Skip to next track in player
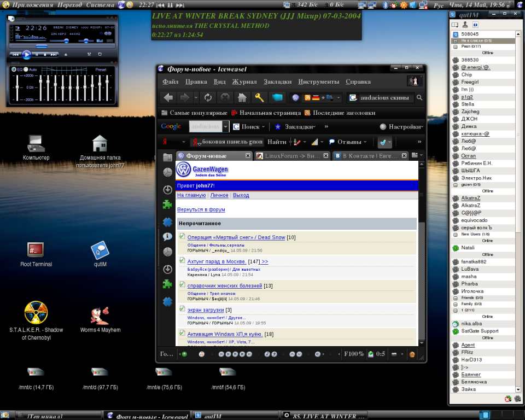The image size is (525, 420). [x=53, y=54]
